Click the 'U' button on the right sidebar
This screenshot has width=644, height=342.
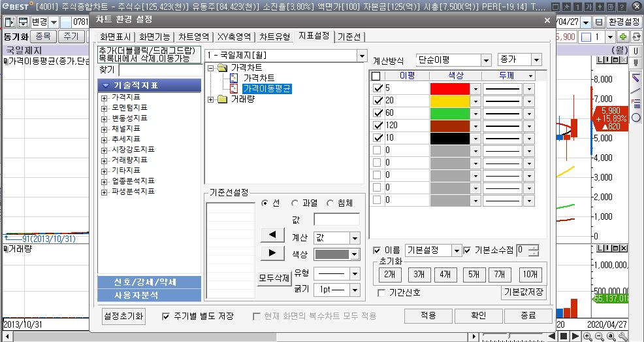pos(636,52)
